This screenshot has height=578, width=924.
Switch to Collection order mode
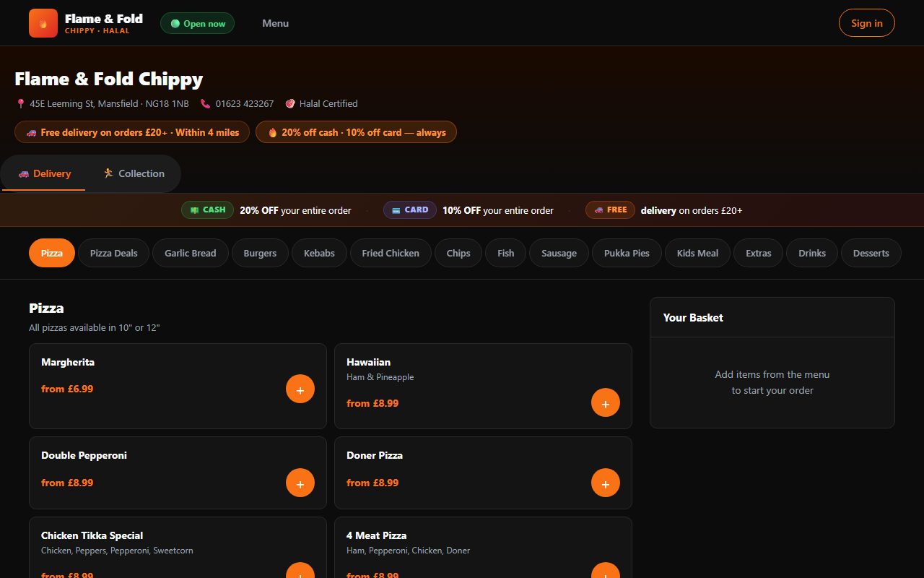[x=134, y=173]
